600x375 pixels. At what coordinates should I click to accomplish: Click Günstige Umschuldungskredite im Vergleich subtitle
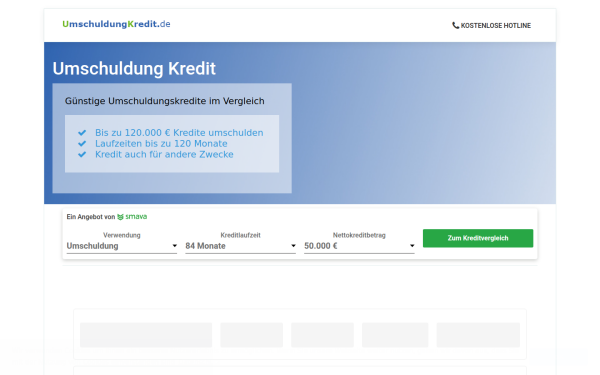(x=165, y=101)
